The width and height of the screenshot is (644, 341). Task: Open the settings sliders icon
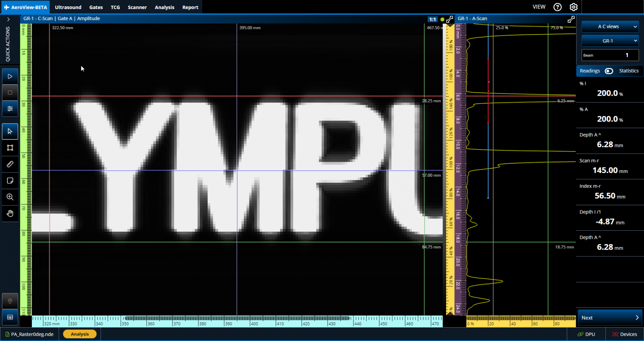click(x=10, y=109)
